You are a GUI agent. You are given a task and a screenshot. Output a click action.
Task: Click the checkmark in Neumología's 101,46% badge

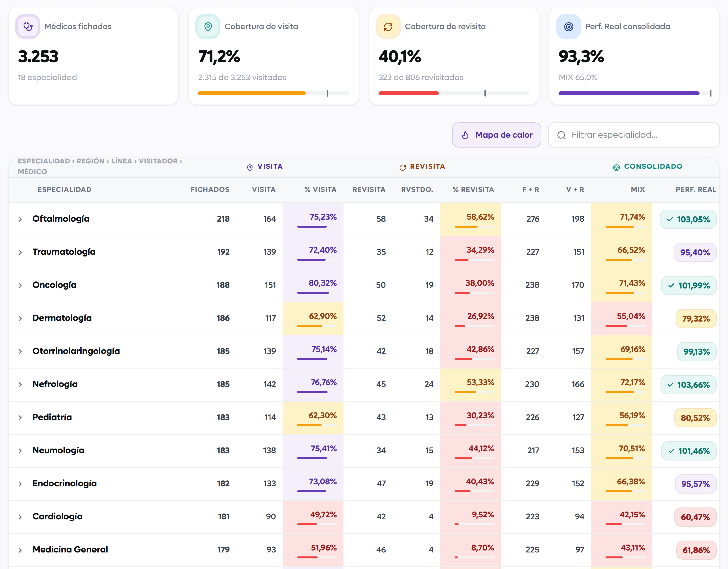[671, 451]
